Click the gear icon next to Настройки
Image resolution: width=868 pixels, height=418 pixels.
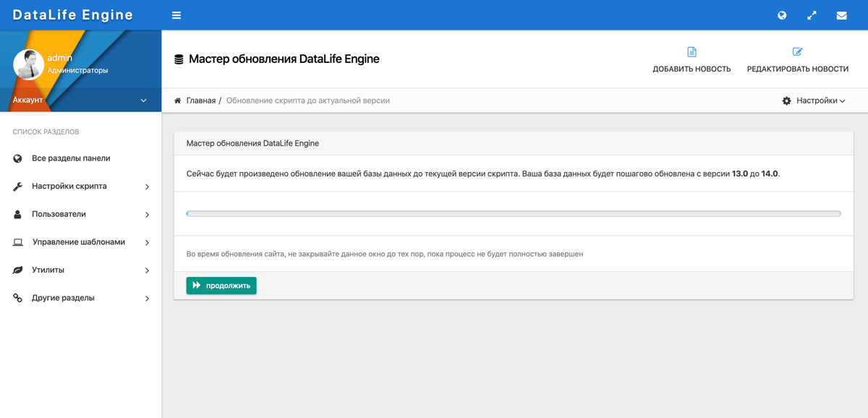pyautogui.click(x=787, y=101)
